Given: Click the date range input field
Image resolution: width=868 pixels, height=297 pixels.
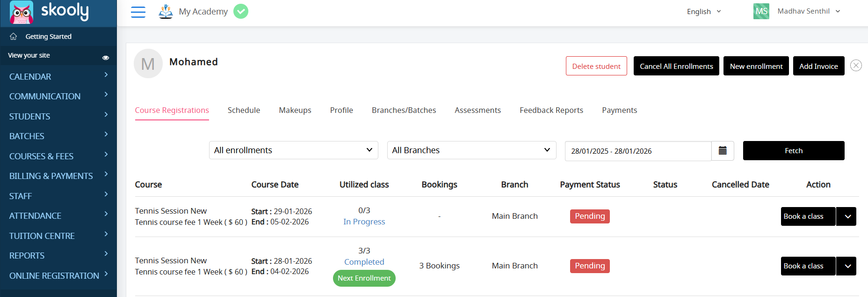Looking at the screenshot, I should coord(637,151).
